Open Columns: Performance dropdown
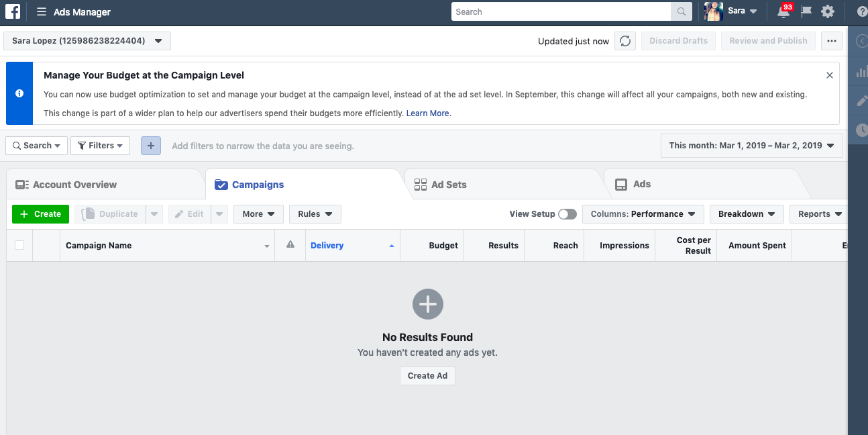 [643, 214]
